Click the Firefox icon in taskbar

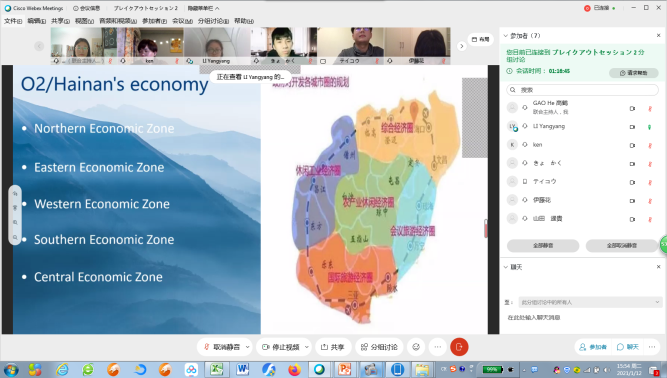(294, 369)
